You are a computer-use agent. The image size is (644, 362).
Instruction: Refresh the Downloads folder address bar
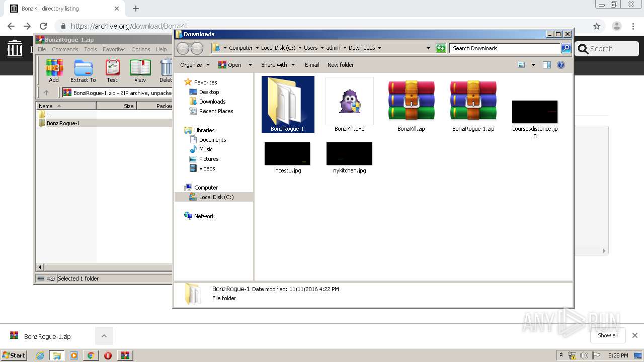point(441,48)
